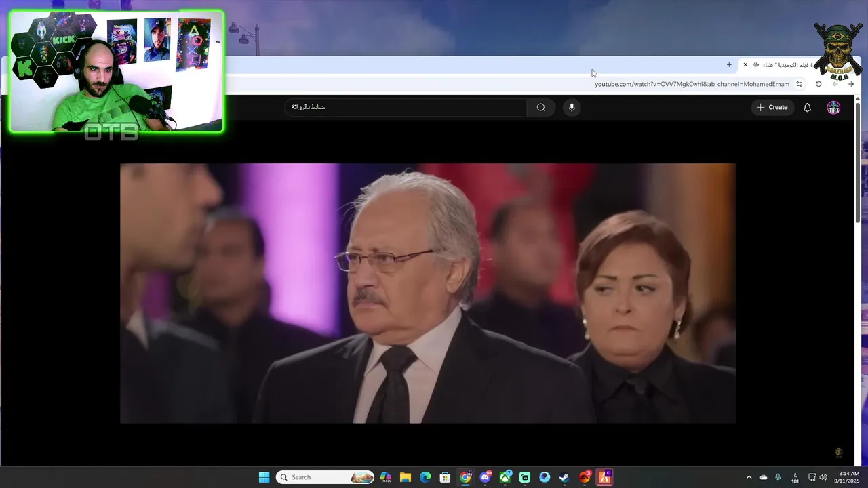The width and height of the screenshot is (868, 488).
Task: Open the blue circular app beside Steam
Action: pyautogui.click(x=545, y=477)
